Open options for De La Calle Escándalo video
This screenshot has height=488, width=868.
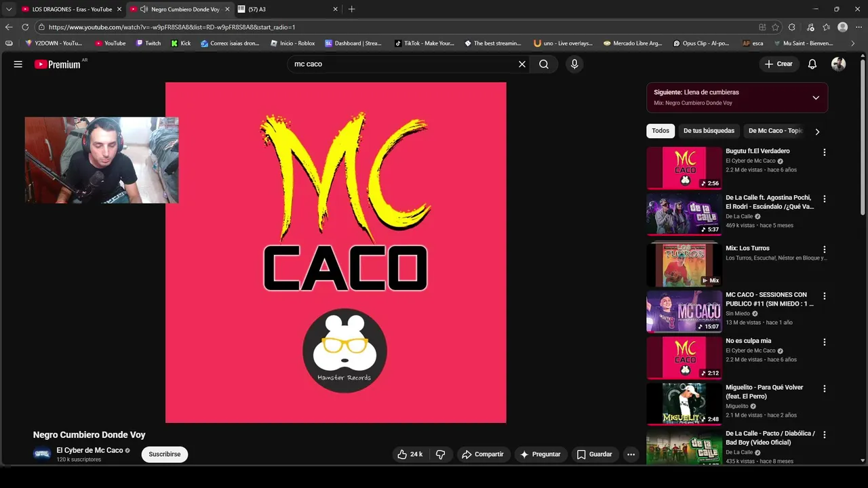(x=825, y=199)
